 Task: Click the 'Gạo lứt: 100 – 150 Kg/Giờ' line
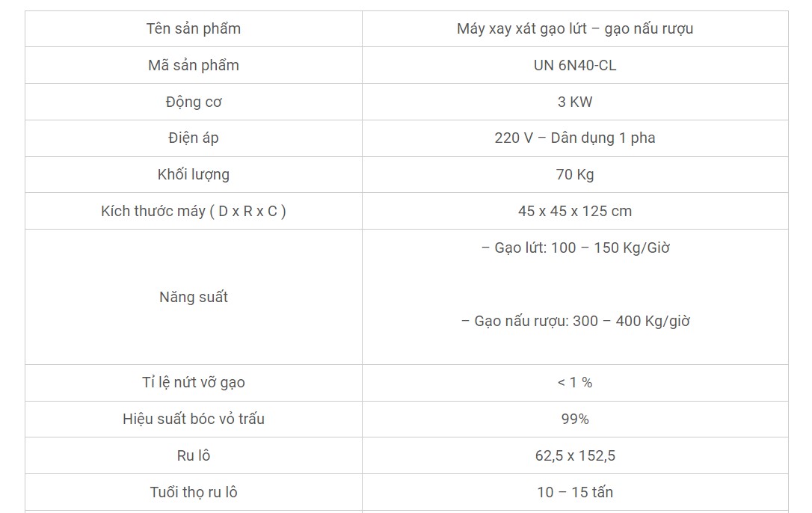tap(575, 248)
